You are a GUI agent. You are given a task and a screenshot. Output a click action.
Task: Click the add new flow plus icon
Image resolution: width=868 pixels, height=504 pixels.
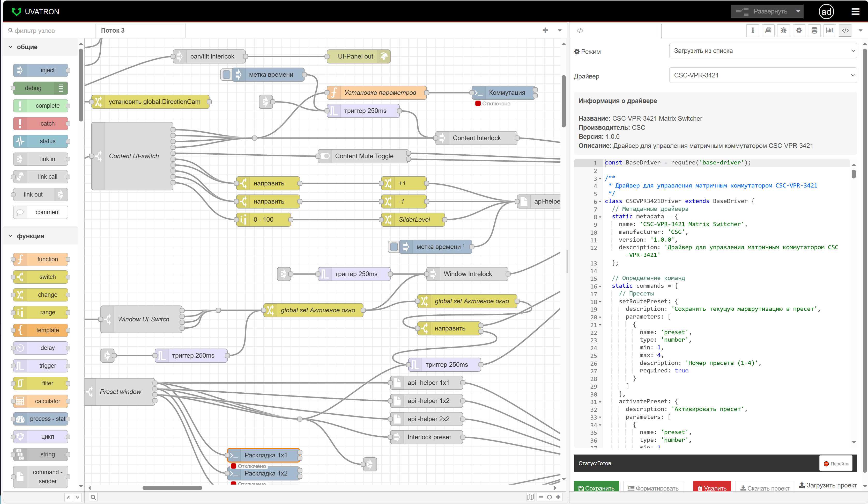pos(545,30)
